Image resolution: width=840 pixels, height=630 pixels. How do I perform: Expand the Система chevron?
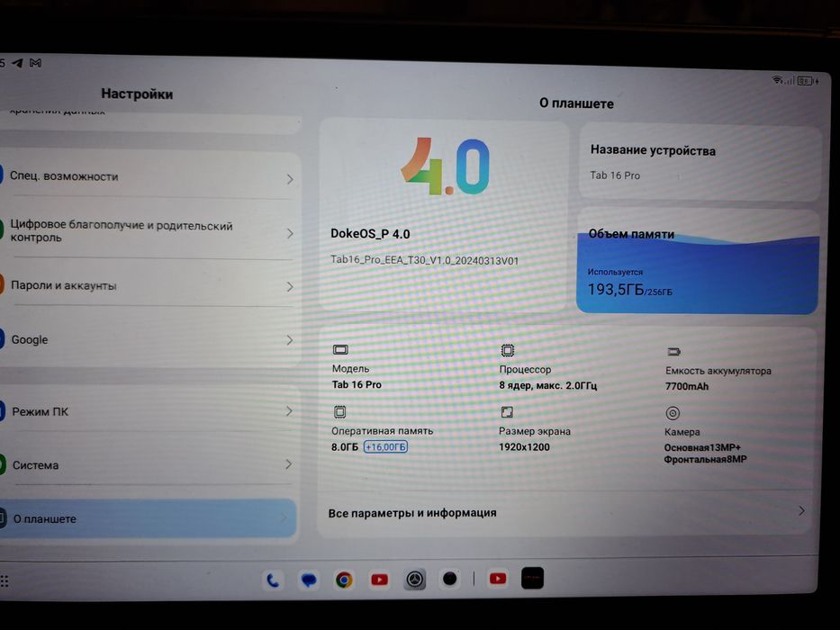tap(288, 463)
